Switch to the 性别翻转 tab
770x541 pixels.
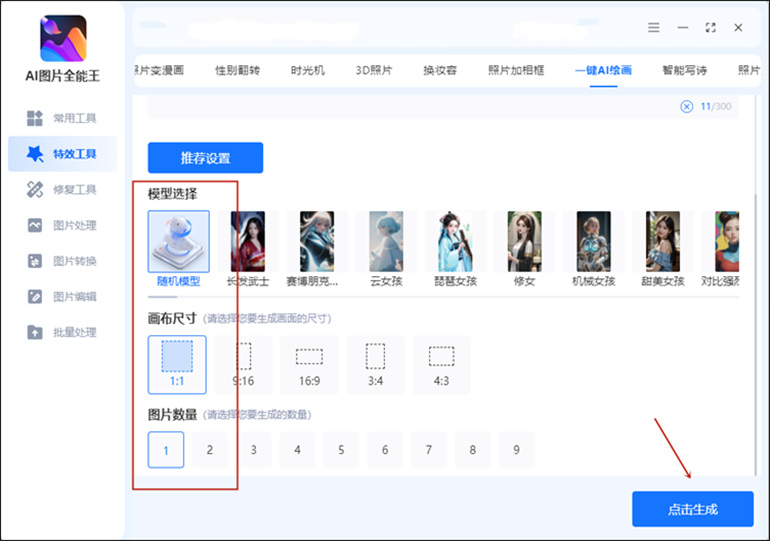click(x=238, y=70)
